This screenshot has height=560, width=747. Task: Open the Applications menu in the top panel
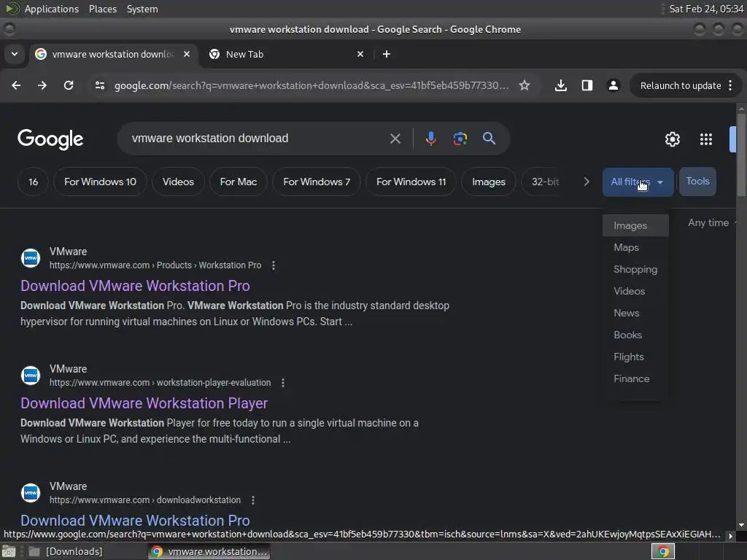[x=52, y=9]
